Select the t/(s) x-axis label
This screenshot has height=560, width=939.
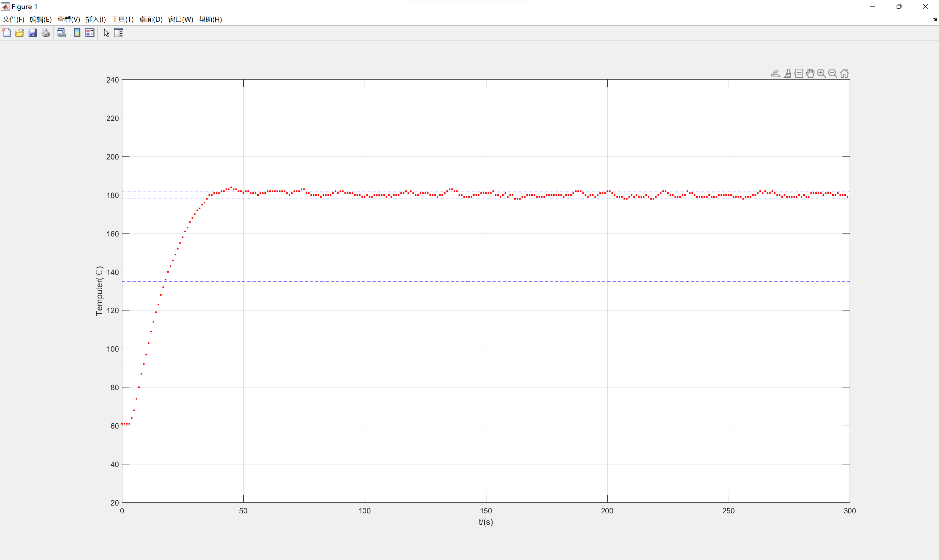486,522
